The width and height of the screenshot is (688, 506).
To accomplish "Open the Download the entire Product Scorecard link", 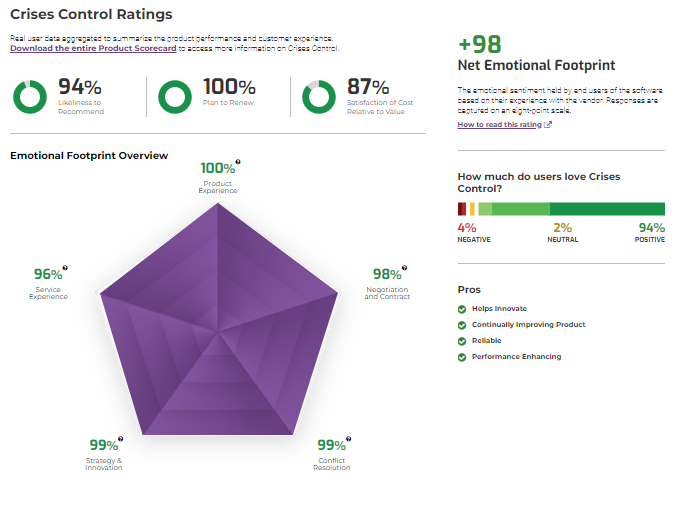I will [93, 48].
